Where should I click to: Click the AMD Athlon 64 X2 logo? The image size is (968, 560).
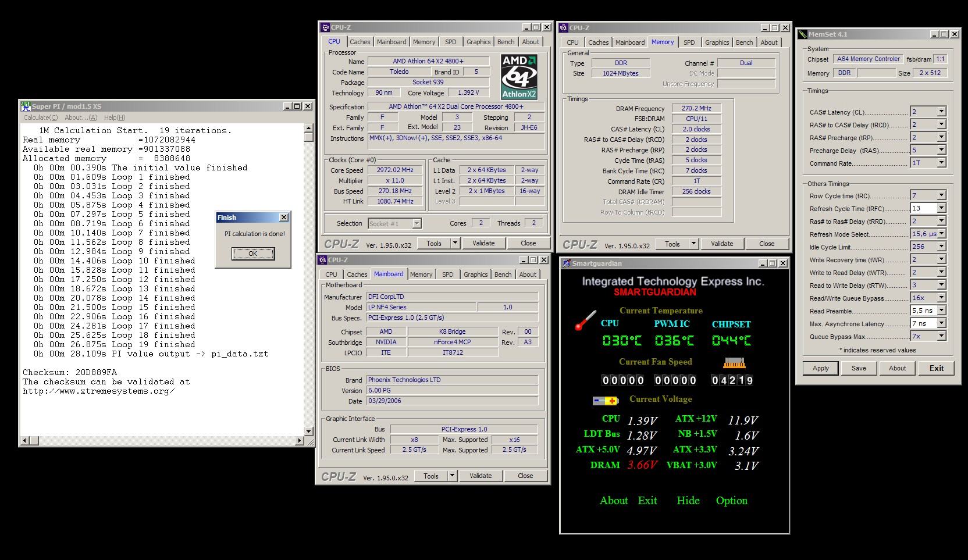point(519,77)
